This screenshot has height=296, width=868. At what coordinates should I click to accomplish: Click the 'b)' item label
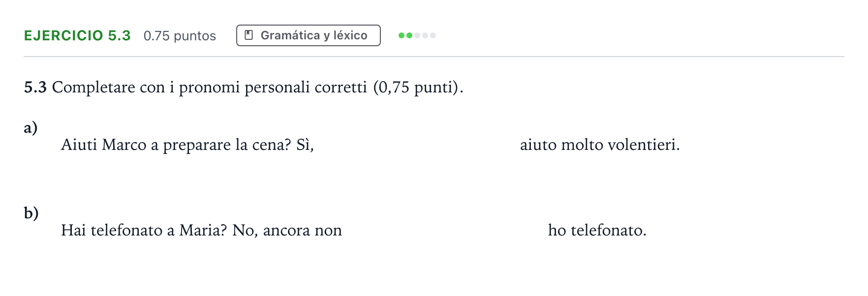pyautogui.click(x=31, y=212)
